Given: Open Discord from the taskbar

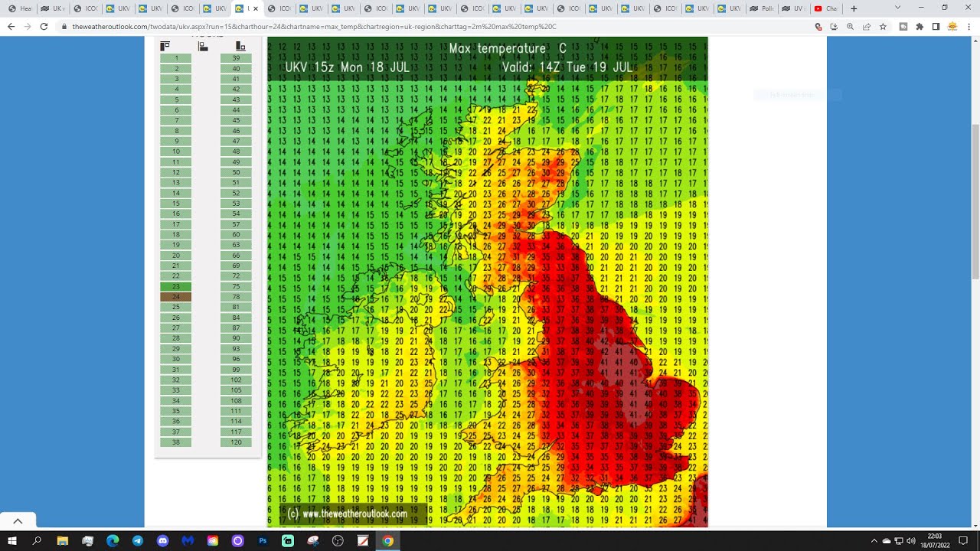Looking at the screenshot, I should (162, 541).
